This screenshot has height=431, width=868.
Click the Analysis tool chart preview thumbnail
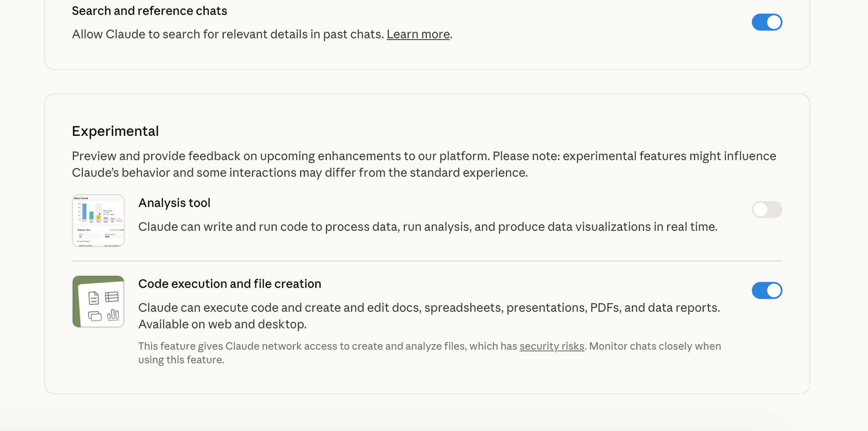(98, 221)
